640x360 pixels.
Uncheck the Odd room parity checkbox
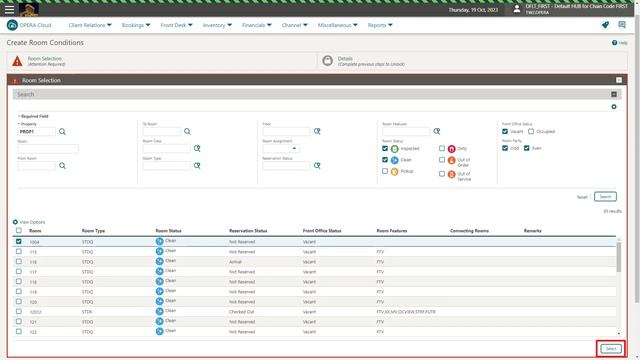coord(505,148)
